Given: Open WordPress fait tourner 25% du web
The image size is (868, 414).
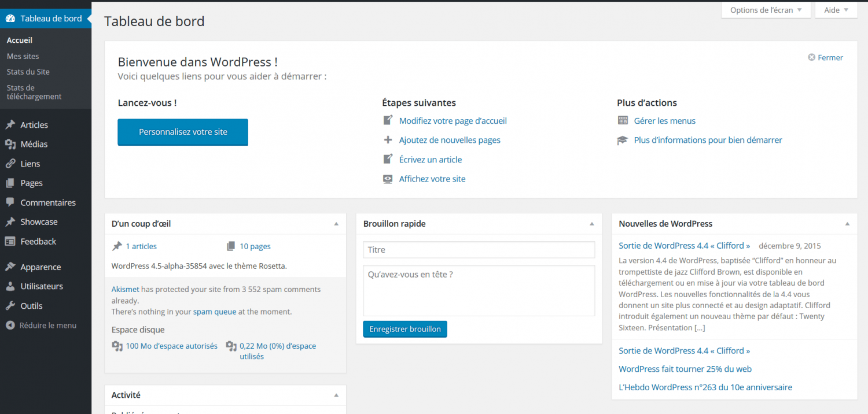Looking at the screenshot, I should pyautogui.click(x=685, y=369).
